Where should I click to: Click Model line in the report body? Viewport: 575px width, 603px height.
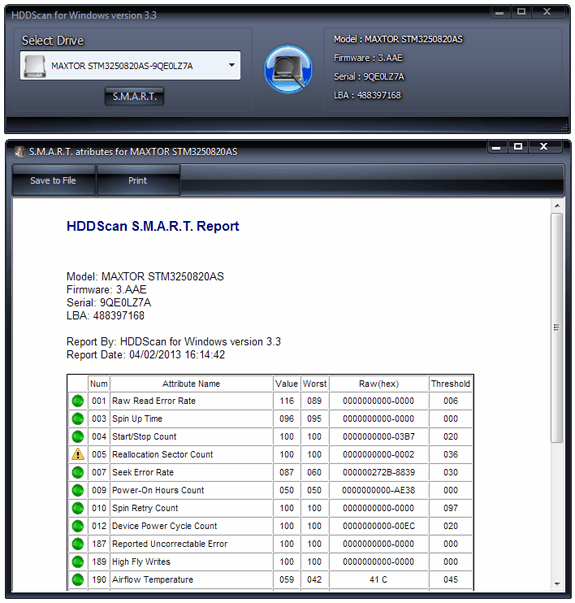[x=145, y=277]
